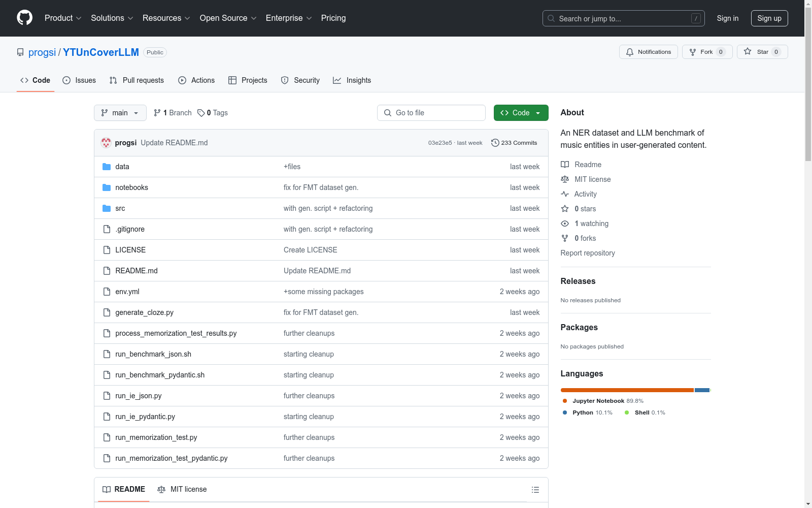The image size is (812, 508).
Task: Click the Python language bar segment
Action: (702, 390)
